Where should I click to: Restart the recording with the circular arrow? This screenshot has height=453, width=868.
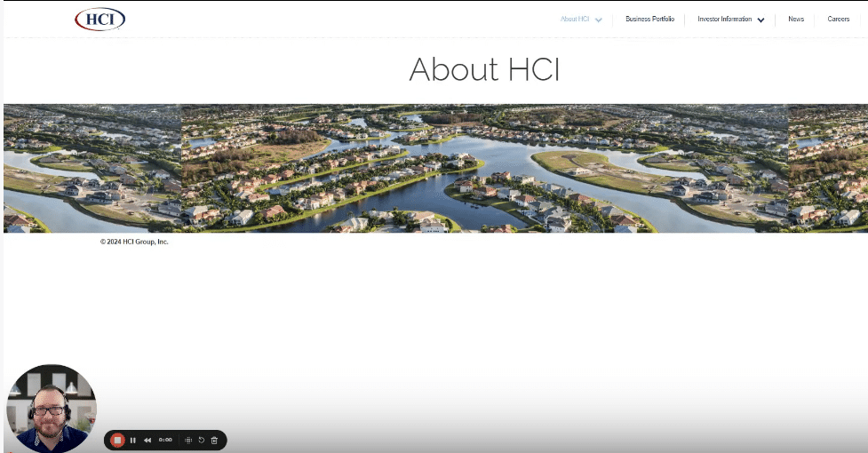click(202, 441)
